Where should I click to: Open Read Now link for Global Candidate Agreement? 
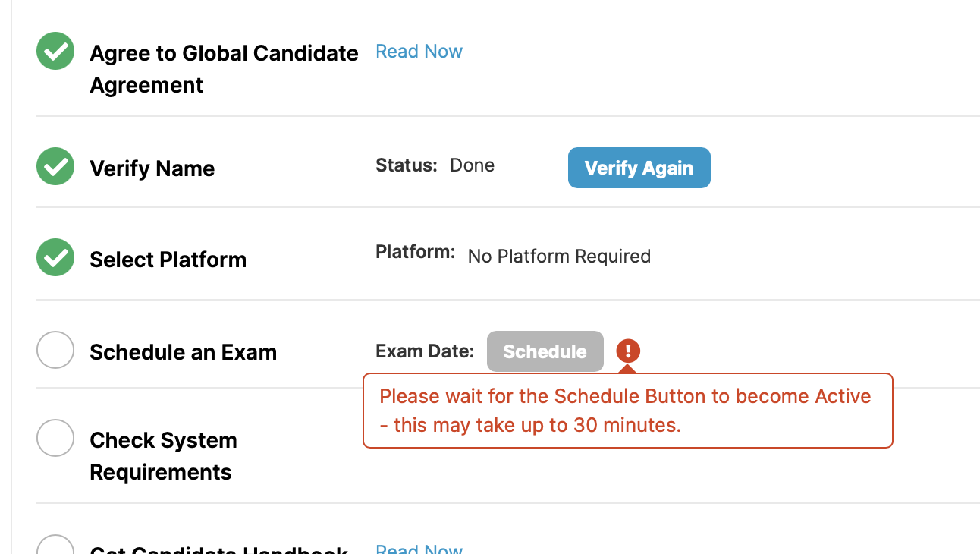tap(419, 52)
